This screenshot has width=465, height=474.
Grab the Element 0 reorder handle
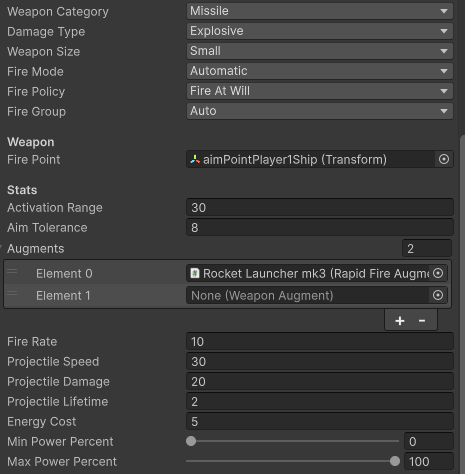(12, 271)
